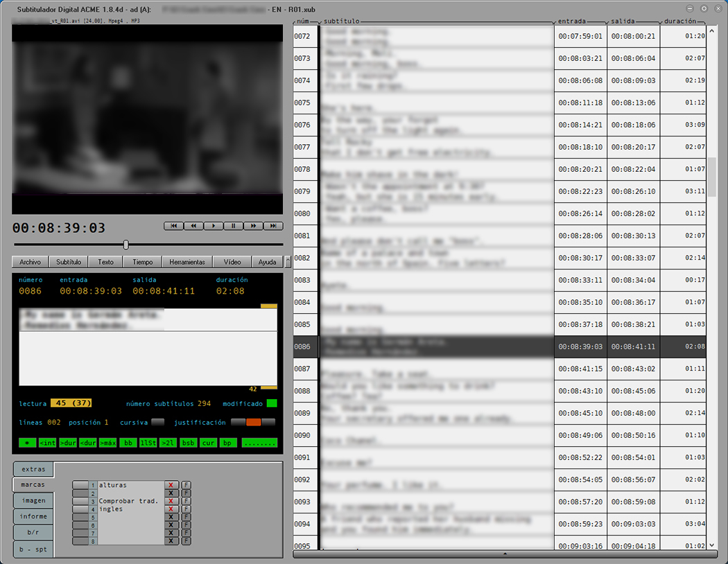Click the F button for mark 3
Image resolution: width=728 pixels, height=564 pixels.
[187, 501]
